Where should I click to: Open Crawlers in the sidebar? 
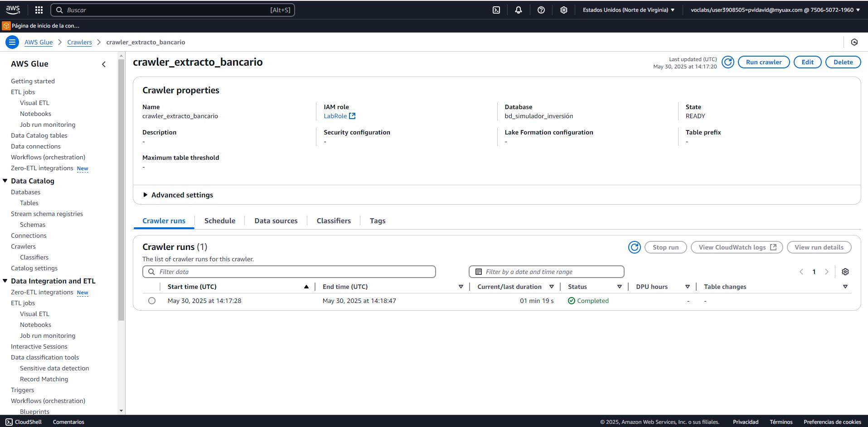point(23,246)
